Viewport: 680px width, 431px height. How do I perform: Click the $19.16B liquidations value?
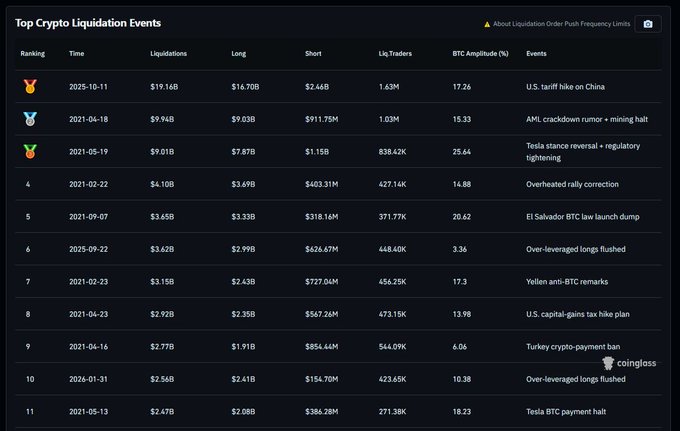[164, 87]
